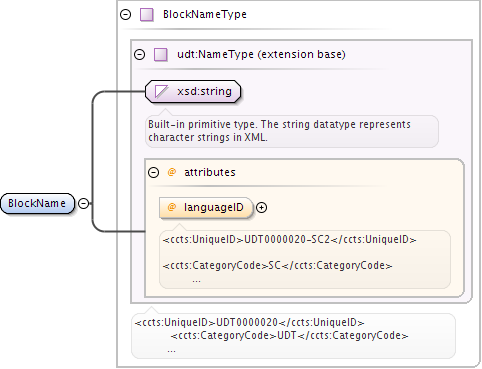Click the udt:NameType (extension base) label

pyautogui.click(x=261, y=54)
